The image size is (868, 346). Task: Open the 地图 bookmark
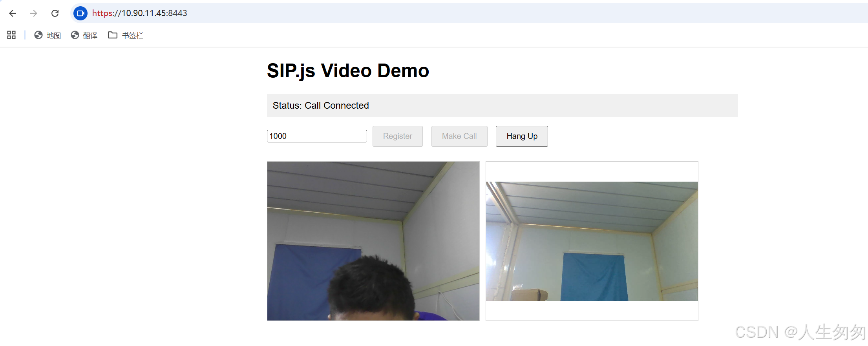tap(48, 35)
